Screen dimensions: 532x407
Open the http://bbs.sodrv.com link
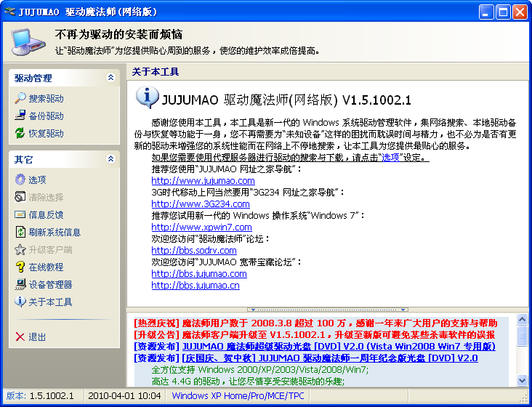click(194, 250)
